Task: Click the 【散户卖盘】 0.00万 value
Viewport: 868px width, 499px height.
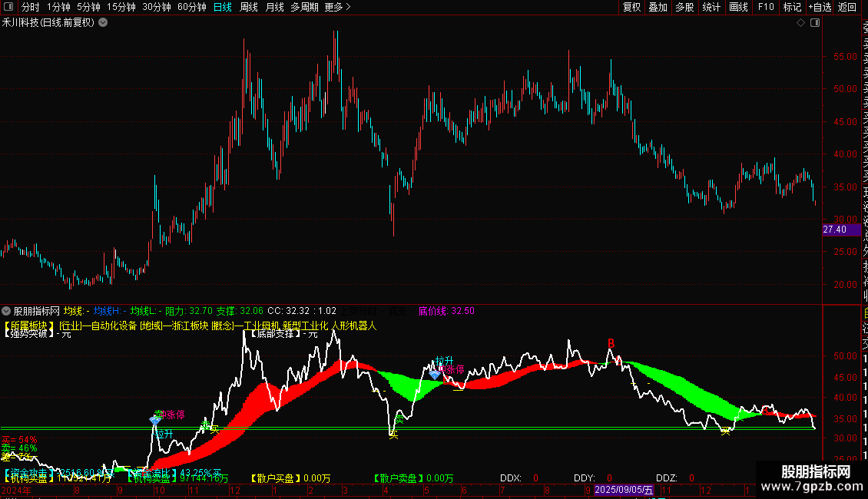Action: (x=413, y=478)
